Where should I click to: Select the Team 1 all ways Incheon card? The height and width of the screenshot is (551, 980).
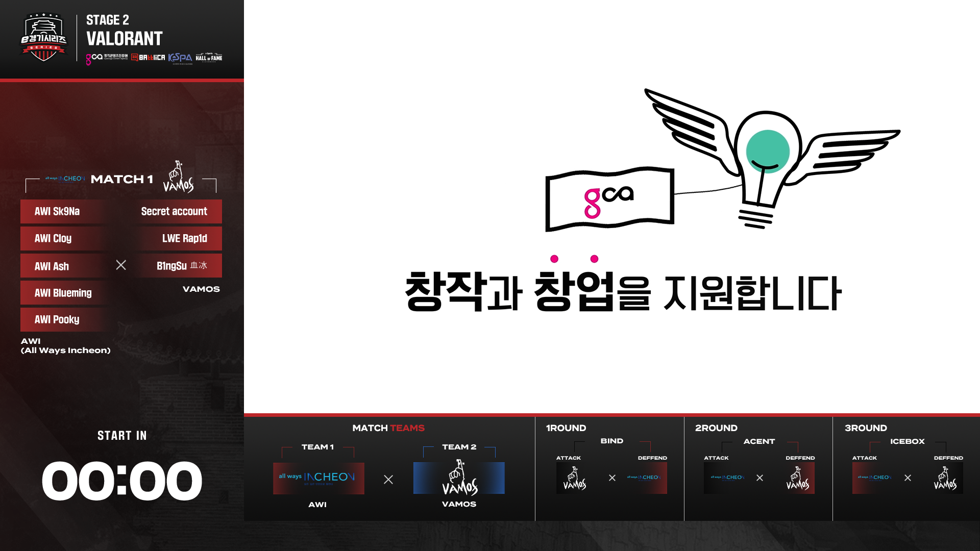[318, 479]
